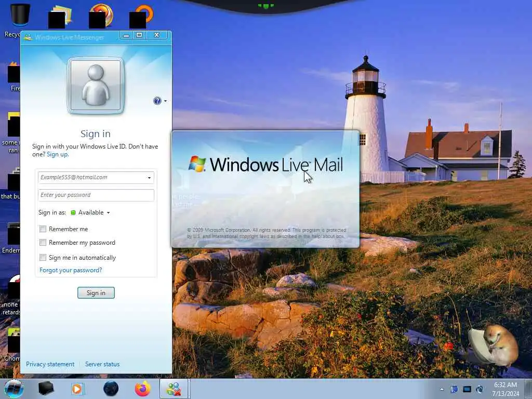Expand the saved email addresses dropdown
The height and width of the screenshot is (399, 532).
pos(149,178)
